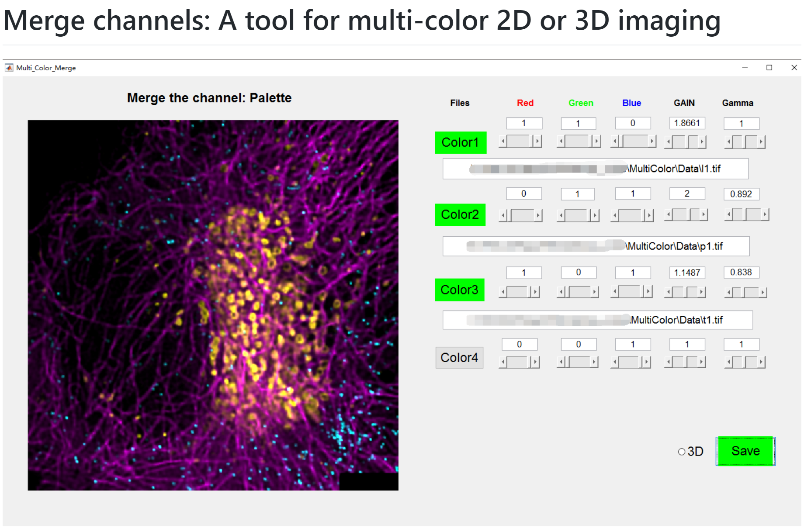Click the Color4 file button
The image size is (804, 532).
point(459,358)
